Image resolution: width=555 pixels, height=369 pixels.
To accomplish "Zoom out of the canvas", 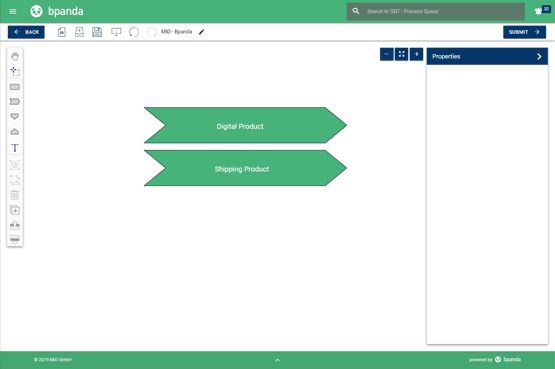I will 387,54.
